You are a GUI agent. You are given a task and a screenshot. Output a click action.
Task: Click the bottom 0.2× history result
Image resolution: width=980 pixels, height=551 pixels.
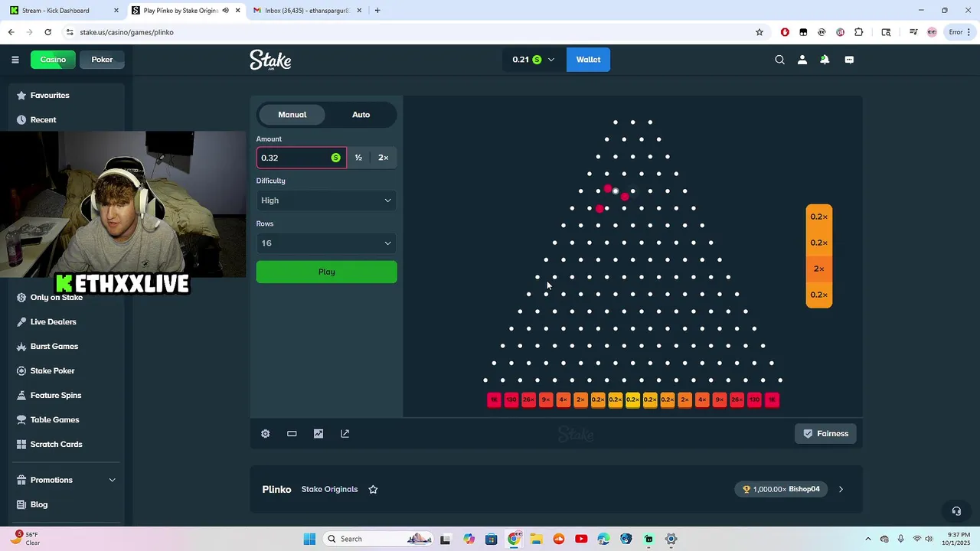tap(819, 295)
